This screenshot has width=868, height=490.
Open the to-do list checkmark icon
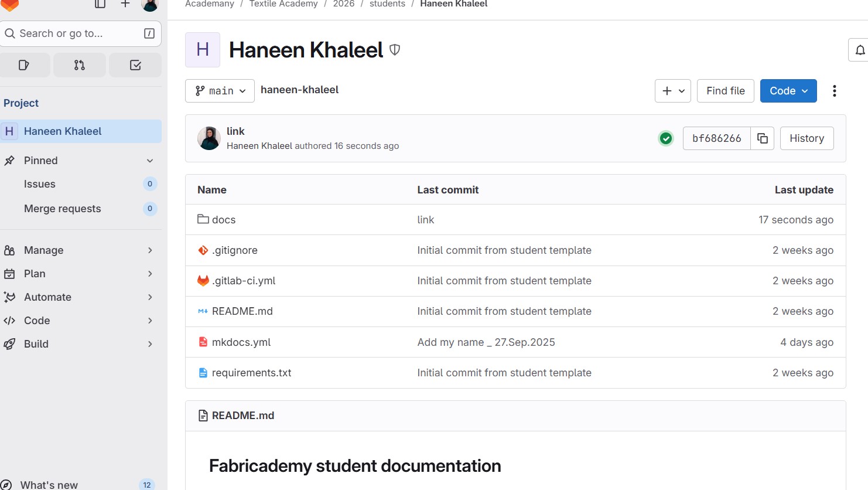pos(135,65)
